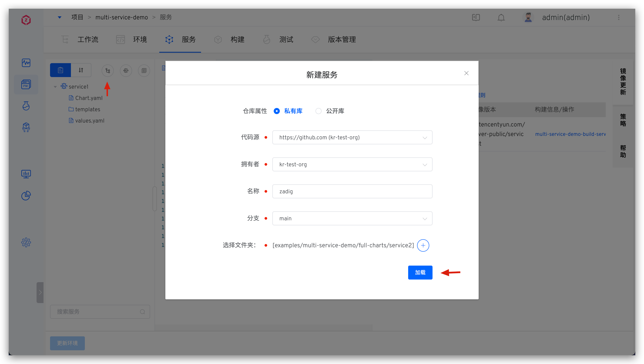Open the delivery center sidebar icon

coord(26,127)
